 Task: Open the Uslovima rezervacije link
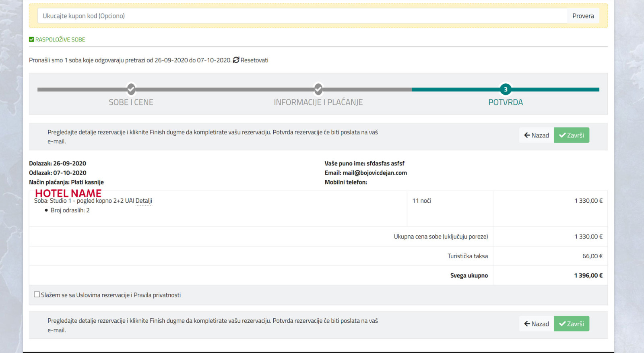[103, 295]
